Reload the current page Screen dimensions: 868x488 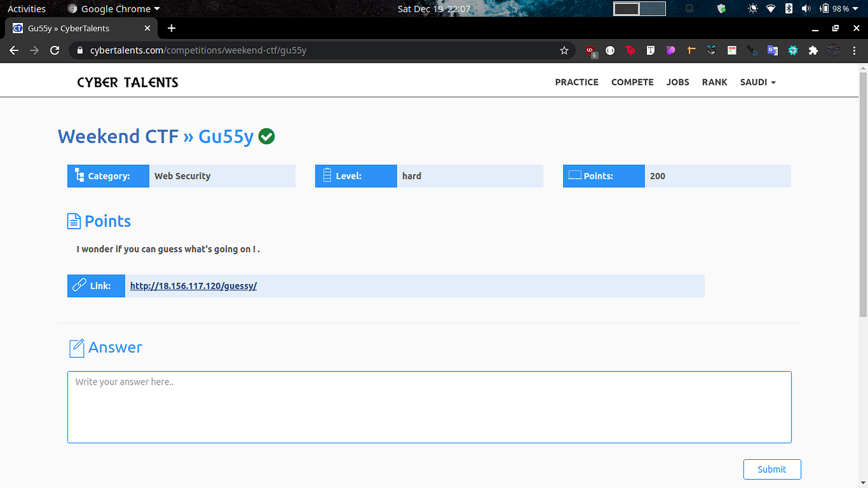(x=55, y=50)
